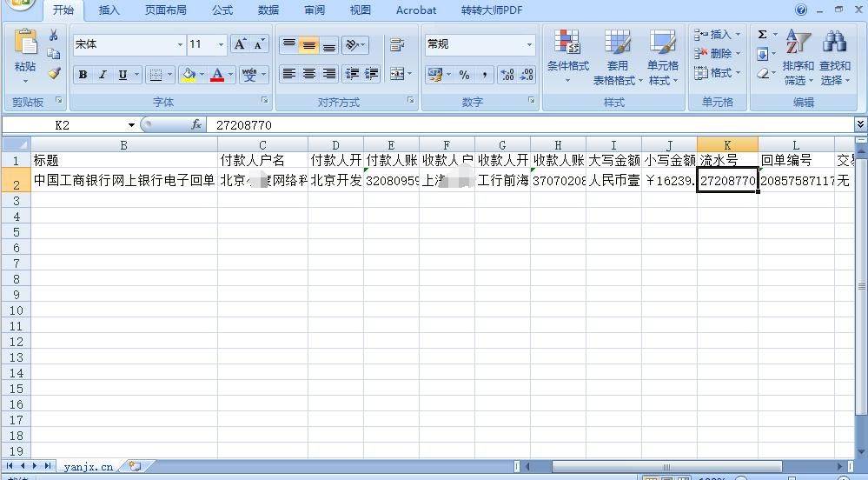Click the Fill down icon
Screen dimensions: 868x480
762,54
